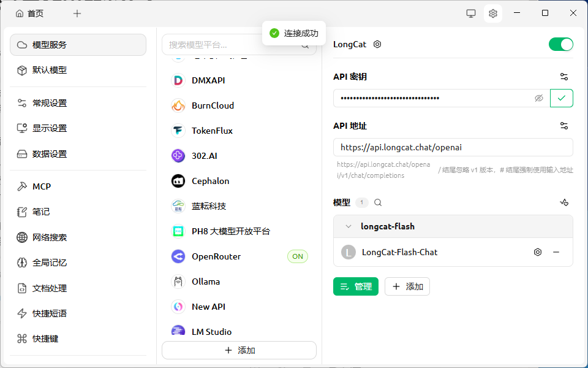
Task: Show the hidden API key with eye icon
Action: 539,98
